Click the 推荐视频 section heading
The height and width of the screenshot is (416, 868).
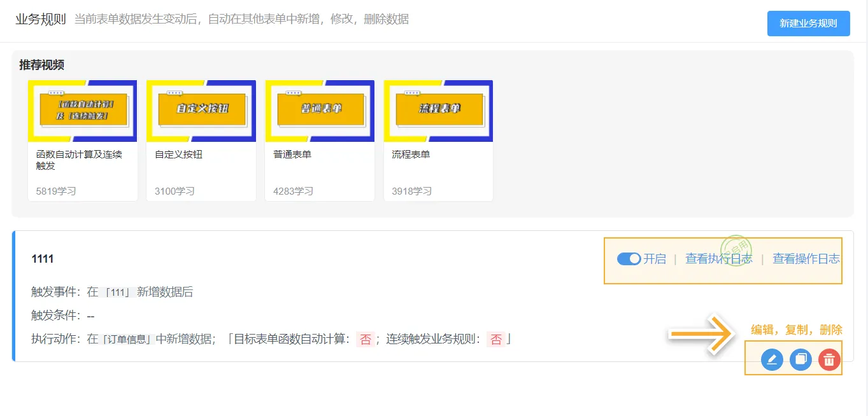(x=41, y=65)
